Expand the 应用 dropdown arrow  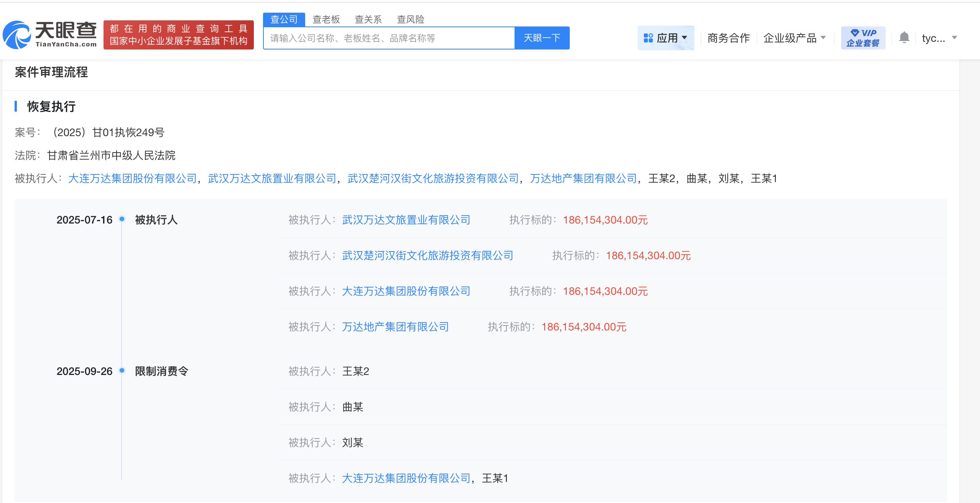(685, 38)
